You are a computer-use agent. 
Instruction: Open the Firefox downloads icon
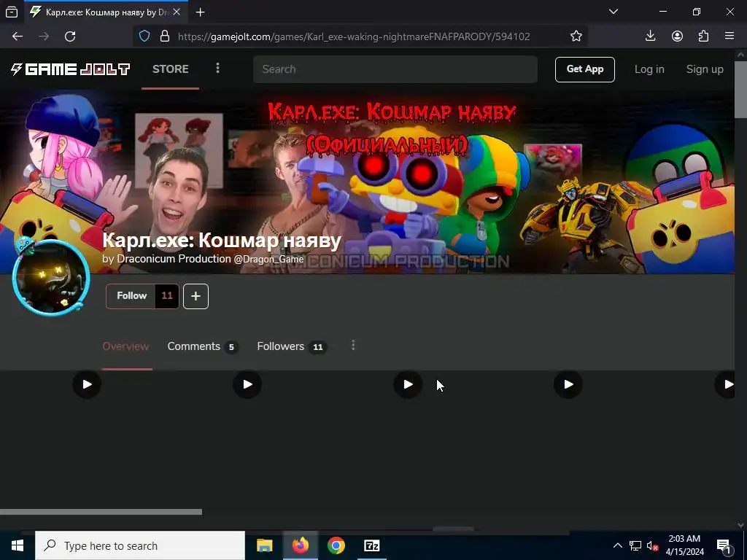point(650,36)
